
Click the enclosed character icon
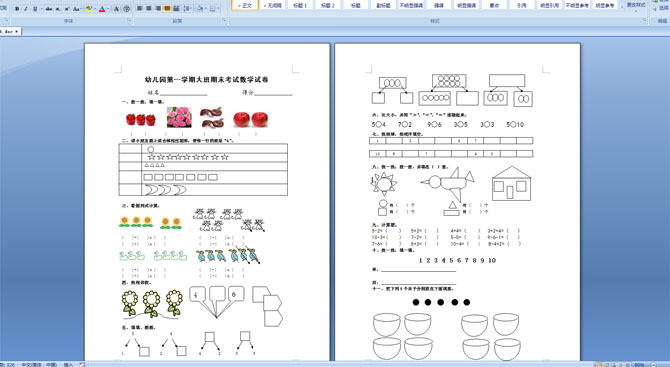(126, 9)
